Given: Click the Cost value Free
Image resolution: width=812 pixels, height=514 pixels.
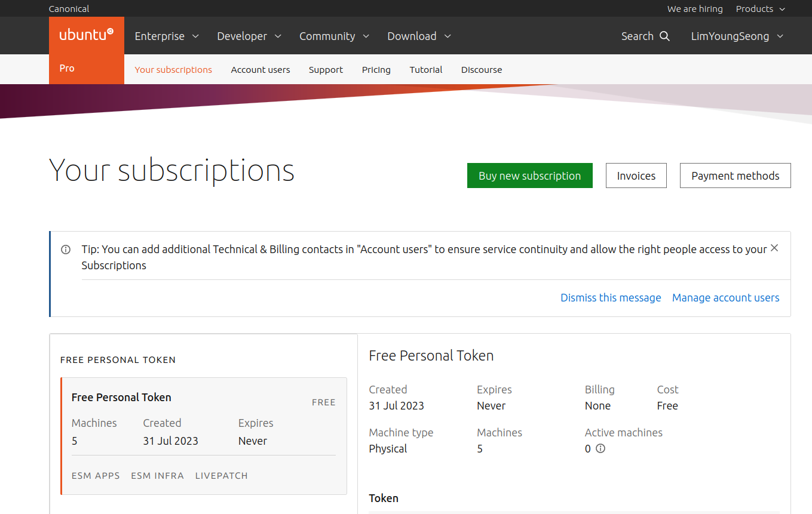Looking at the screenshot, I should 667,406.
